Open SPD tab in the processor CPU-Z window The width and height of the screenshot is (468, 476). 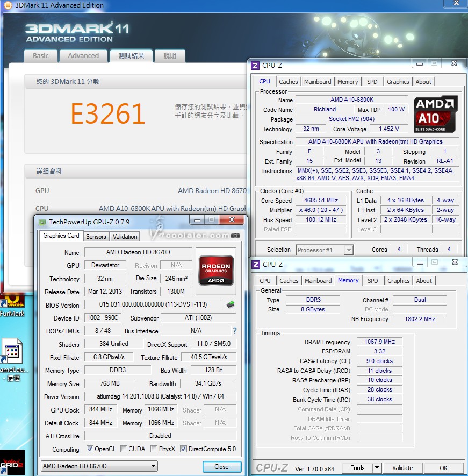coord(372,82)
